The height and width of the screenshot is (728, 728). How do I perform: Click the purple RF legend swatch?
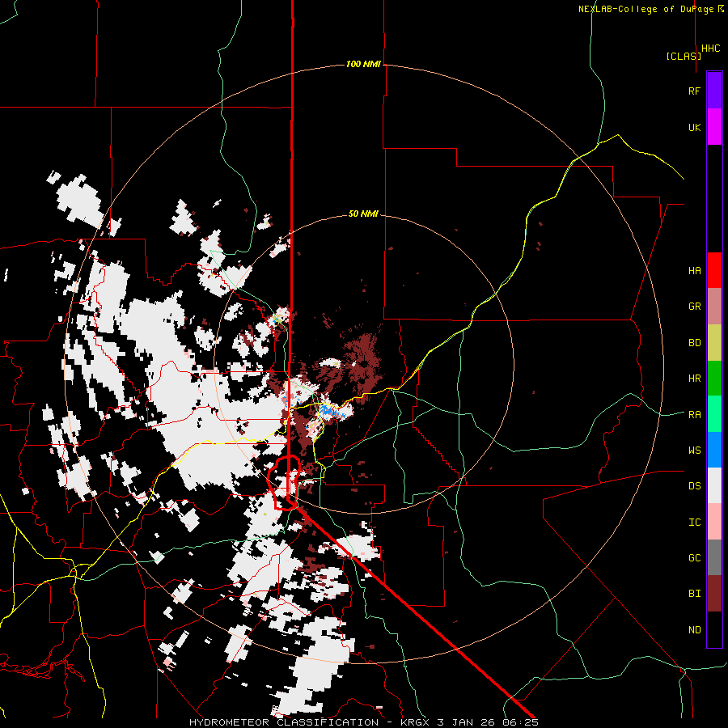[714, 91]
